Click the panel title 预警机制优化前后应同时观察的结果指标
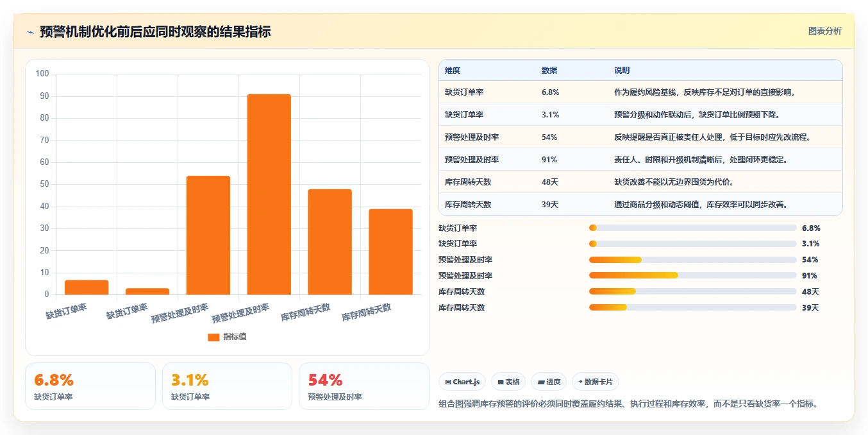Viewport: 868px width, 435px height. click(155, 31)
